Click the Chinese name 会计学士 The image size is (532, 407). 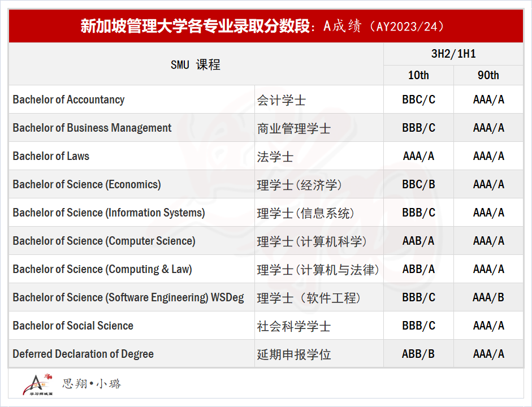pos(282,100)
